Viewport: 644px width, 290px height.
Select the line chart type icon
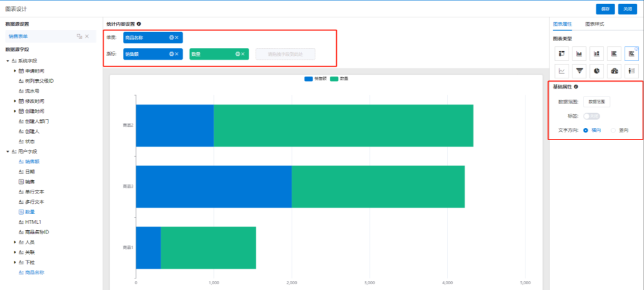[x=562, y=71]
